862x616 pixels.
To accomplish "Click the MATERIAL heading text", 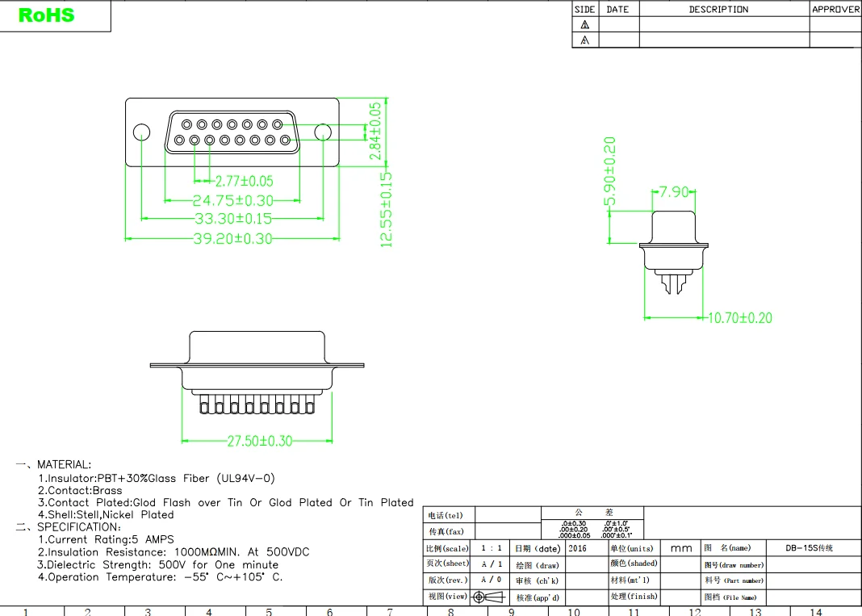I will 64,465.
